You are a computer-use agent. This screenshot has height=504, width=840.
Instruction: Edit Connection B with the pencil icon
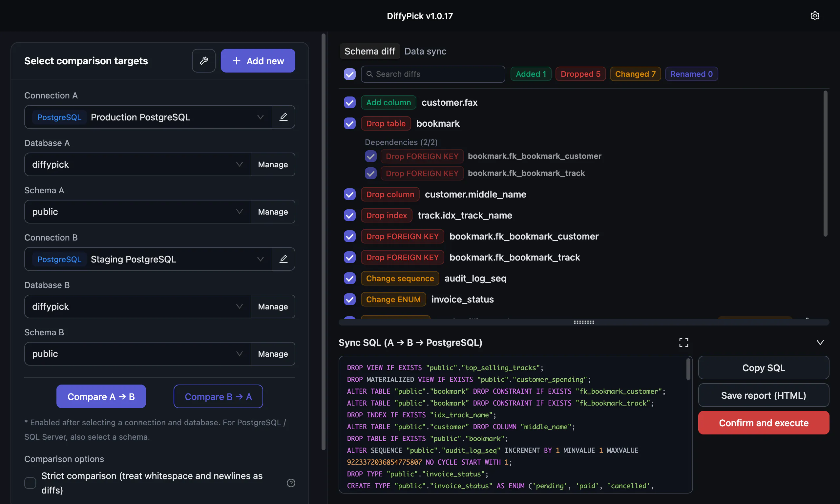[283, 259]
